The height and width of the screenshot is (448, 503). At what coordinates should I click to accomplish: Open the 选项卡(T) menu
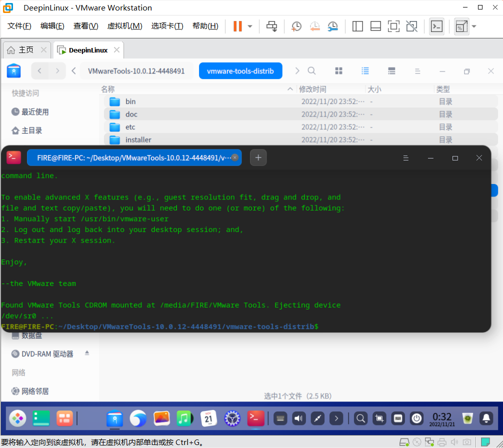click(167, 26)
